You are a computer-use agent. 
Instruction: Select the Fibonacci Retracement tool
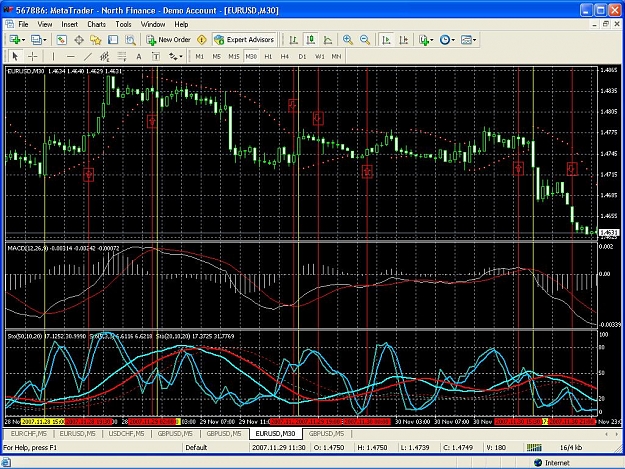pyautogui.click(x=122, y=57)
